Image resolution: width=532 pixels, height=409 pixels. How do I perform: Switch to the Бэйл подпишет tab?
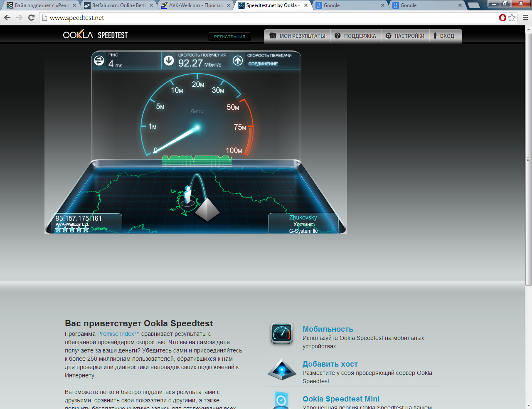tap(41, 5)
